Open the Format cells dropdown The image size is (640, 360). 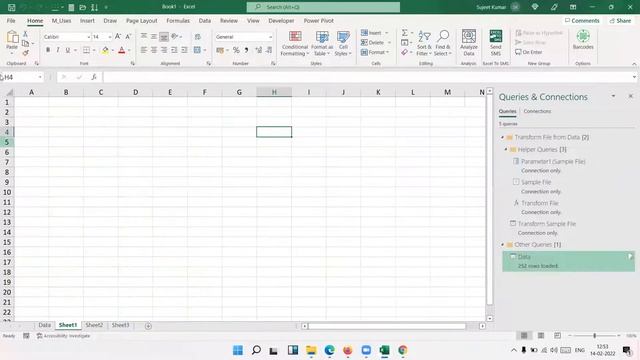point(375,52)
